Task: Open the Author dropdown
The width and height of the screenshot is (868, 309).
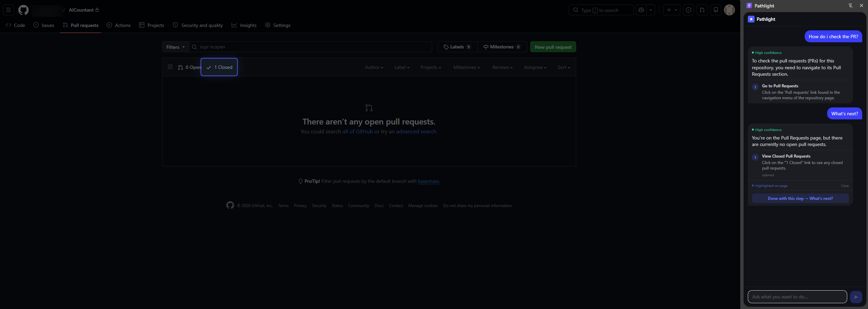Action: tap(374, 67)
